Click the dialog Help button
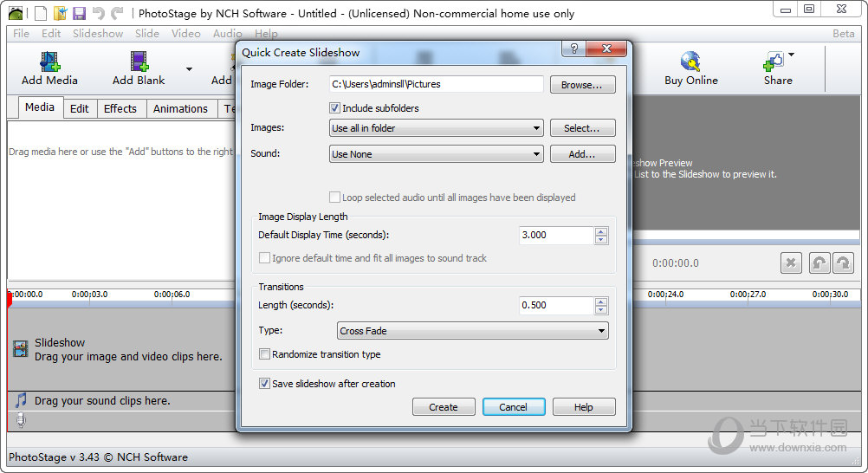 584,407
